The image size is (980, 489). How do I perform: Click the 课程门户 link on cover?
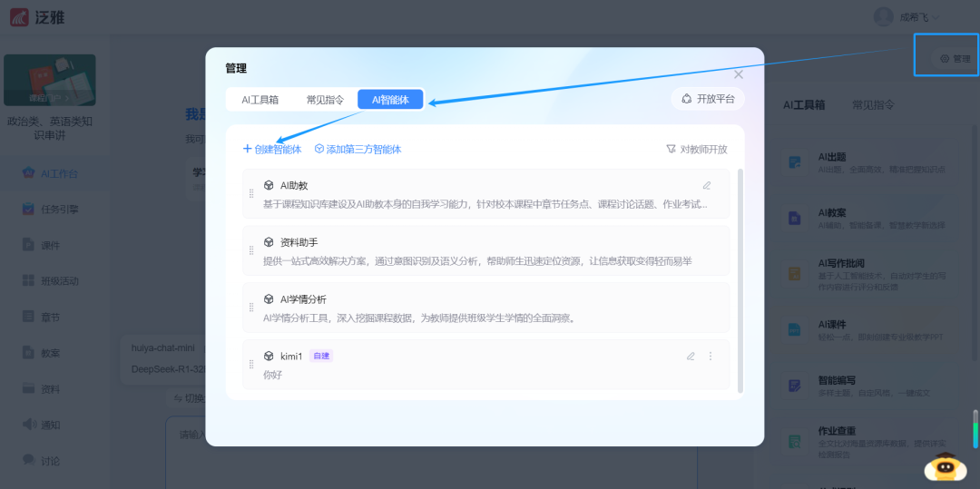pos(49,98)
